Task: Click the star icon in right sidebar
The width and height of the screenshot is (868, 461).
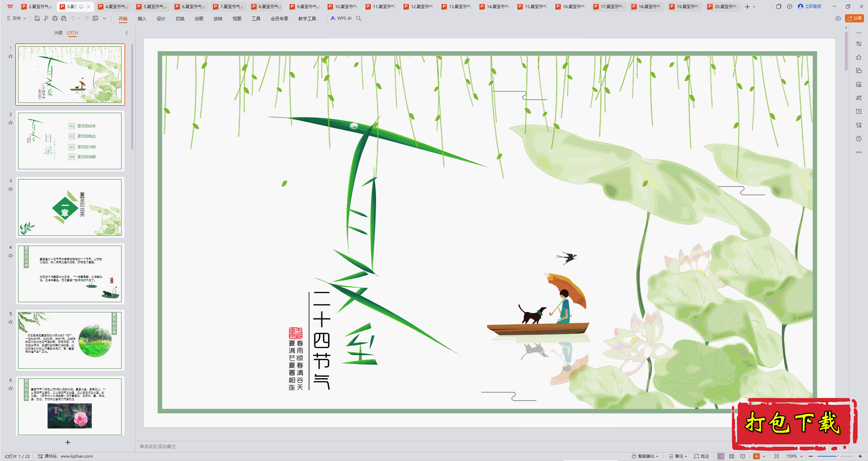Action: [859, 57]
